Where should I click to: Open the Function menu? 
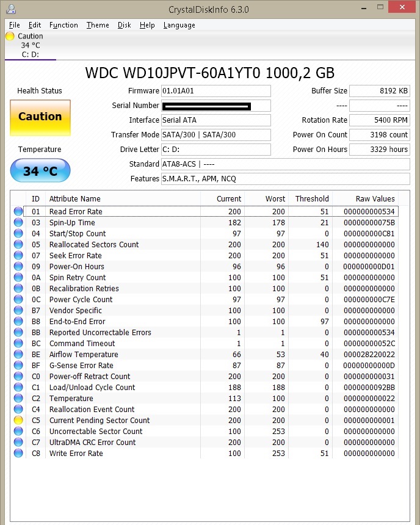63,25
